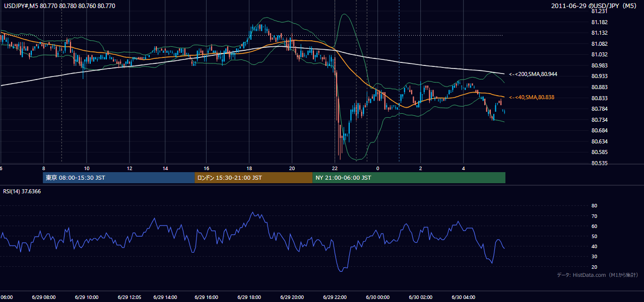Click the RSI scale level 30

[594, 257]
